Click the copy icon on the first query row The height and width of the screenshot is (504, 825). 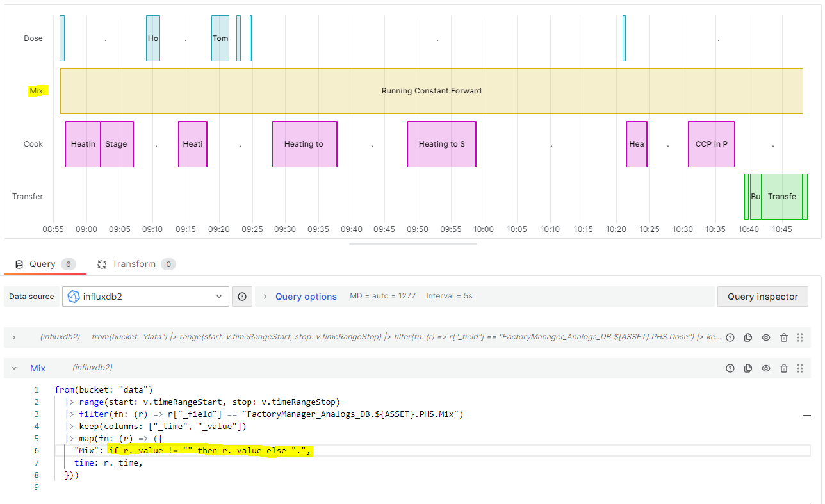click(748, 337)
